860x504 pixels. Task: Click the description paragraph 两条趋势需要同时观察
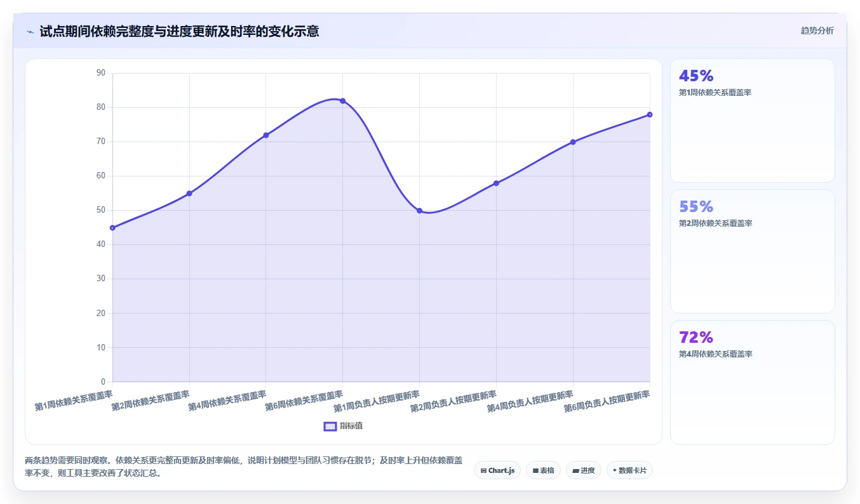pos(244,467)
